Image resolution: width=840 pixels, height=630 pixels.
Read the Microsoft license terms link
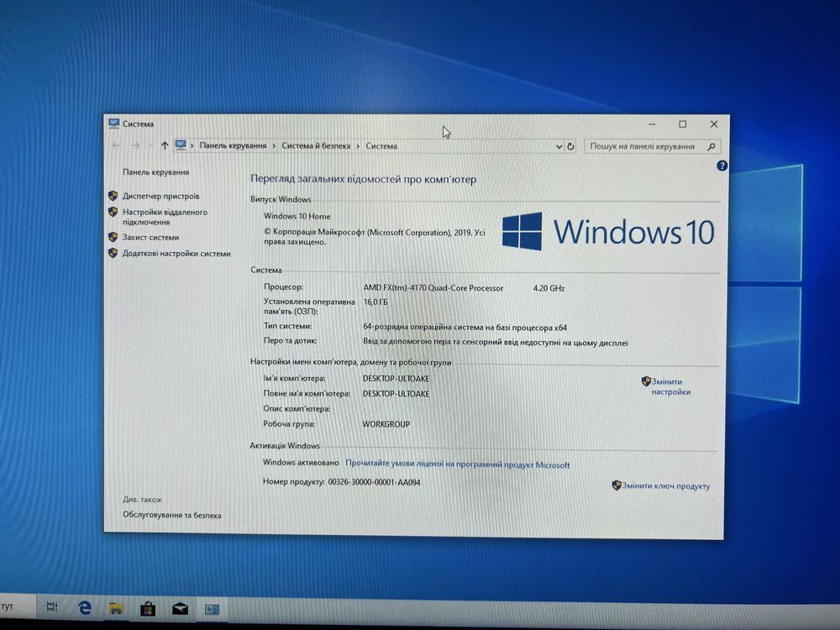pyautogui.click(x=458, y=465)
